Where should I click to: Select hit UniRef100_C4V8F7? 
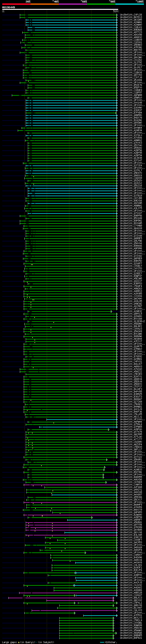131,540
